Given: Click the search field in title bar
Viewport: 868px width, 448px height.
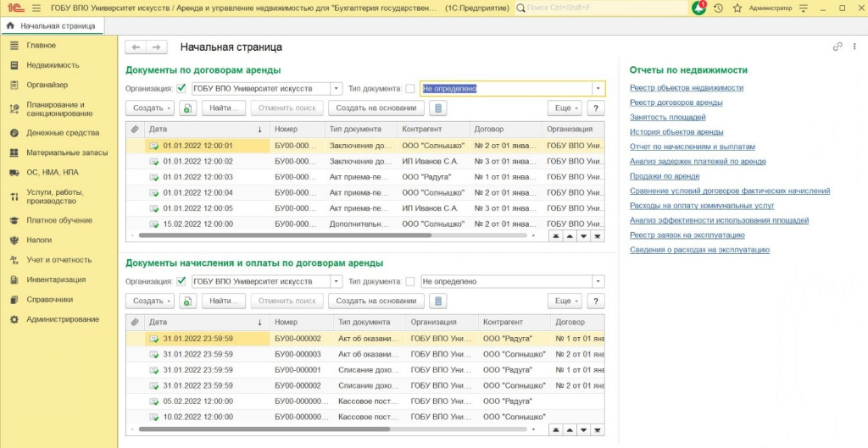Looking at the screenshot, I should point(602,8).
